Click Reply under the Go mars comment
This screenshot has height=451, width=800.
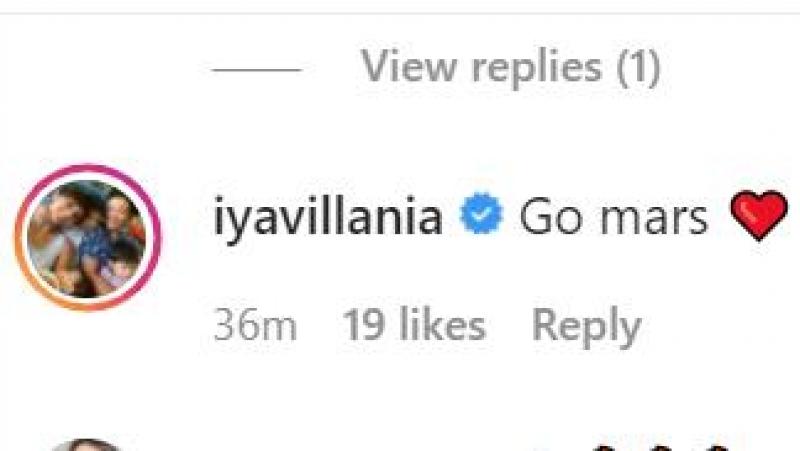click(x=586, y=327)
